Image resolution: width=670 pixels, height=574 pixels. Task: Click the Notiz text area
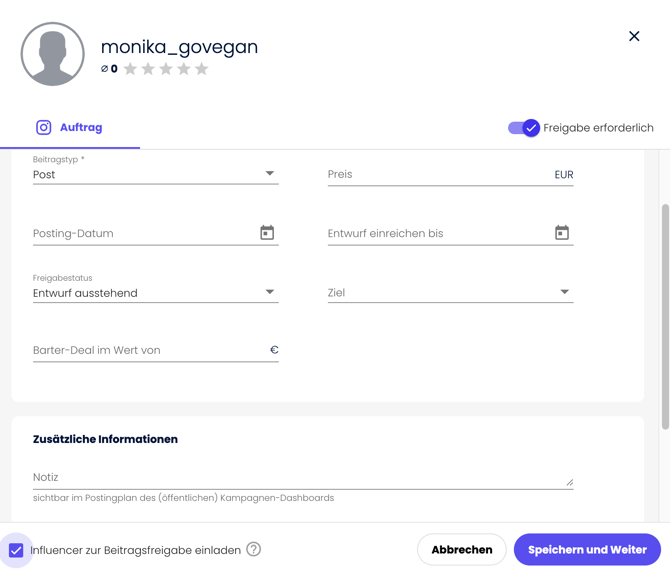coord(303,477)
